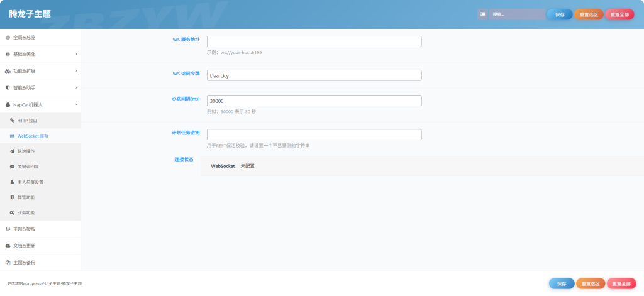
Task: Open HTTP 接口 with the link icon
Action: [28, 120]
